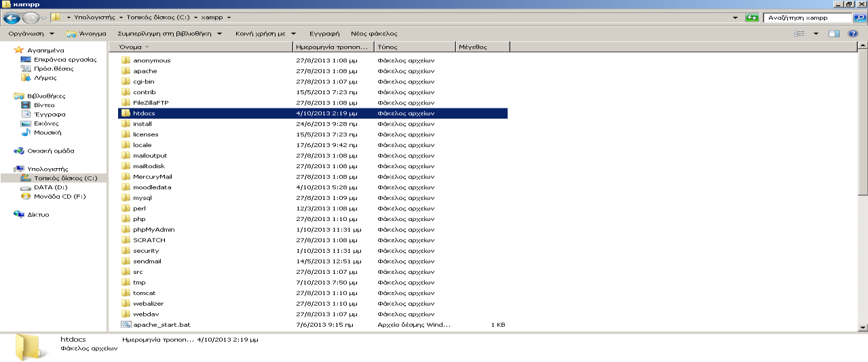Sort by the Μέγεθος column header
The image size is (868, 362).
pyautogui.click(x=483, y=47)
